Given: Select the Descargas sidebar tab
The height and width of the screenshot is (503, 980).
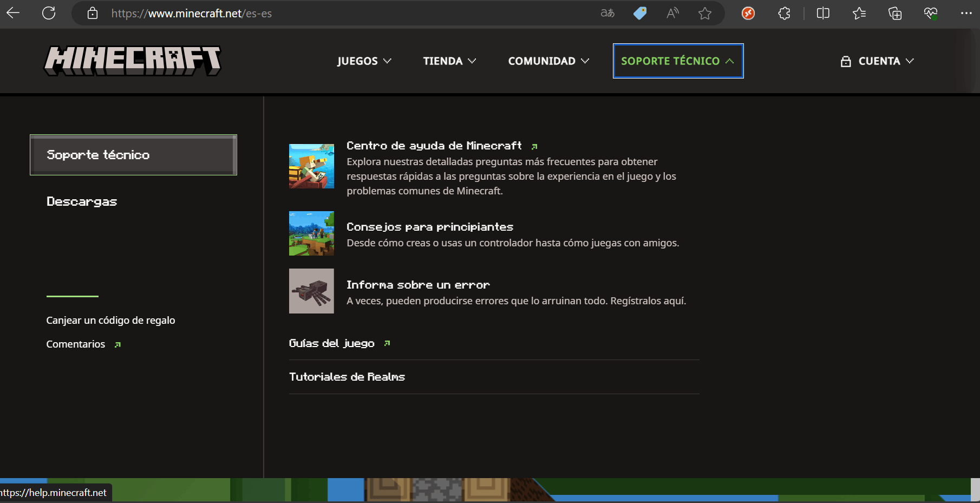Looking at the screenshot, I should (x=82, y=201).
